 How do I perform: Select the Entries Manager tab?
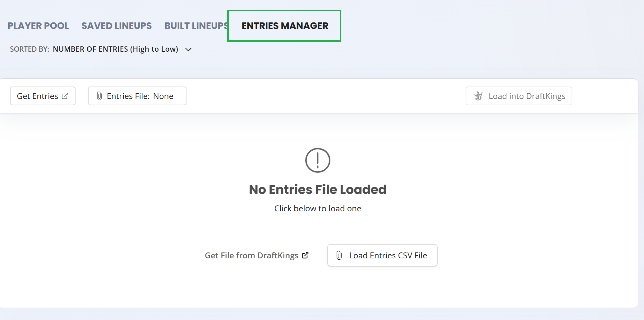[x=285, y=26]
